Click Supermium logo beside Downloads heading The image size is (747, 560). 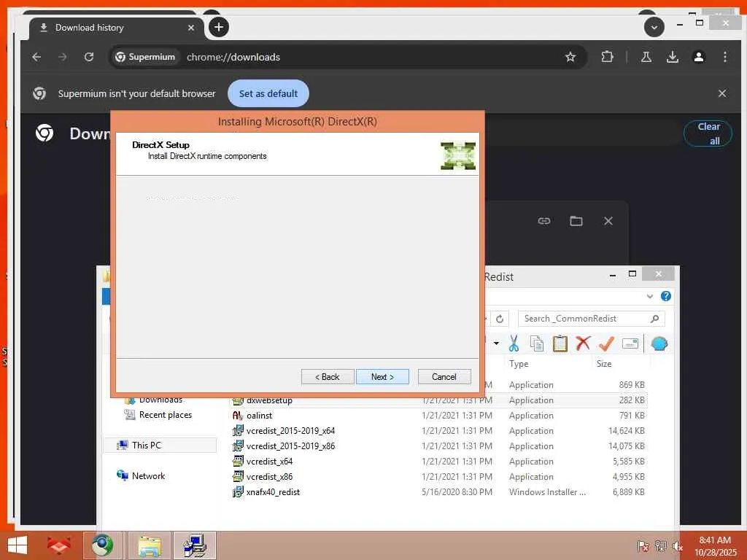[x=44, y=133]
